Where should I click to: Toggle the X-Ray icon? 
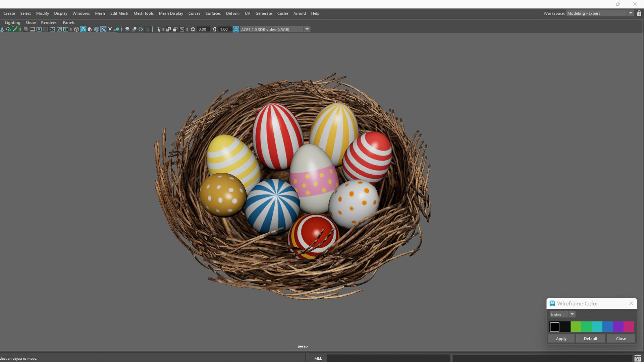point(168,29)
